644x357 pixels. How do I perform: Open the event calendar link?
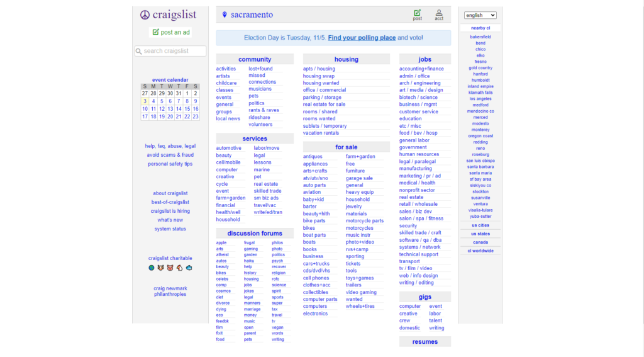170,80
